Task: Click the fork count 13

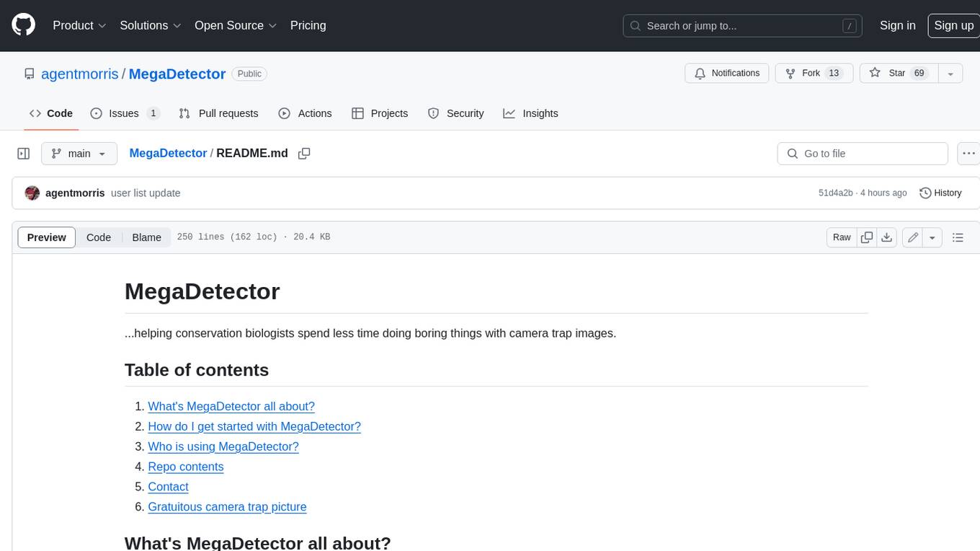Action: [x=834, y=74]
